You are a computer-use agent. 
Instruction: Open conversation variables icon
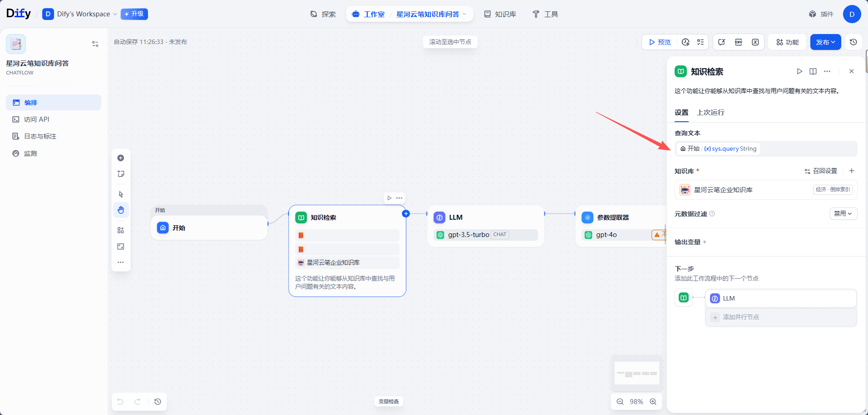click(722, 42)
